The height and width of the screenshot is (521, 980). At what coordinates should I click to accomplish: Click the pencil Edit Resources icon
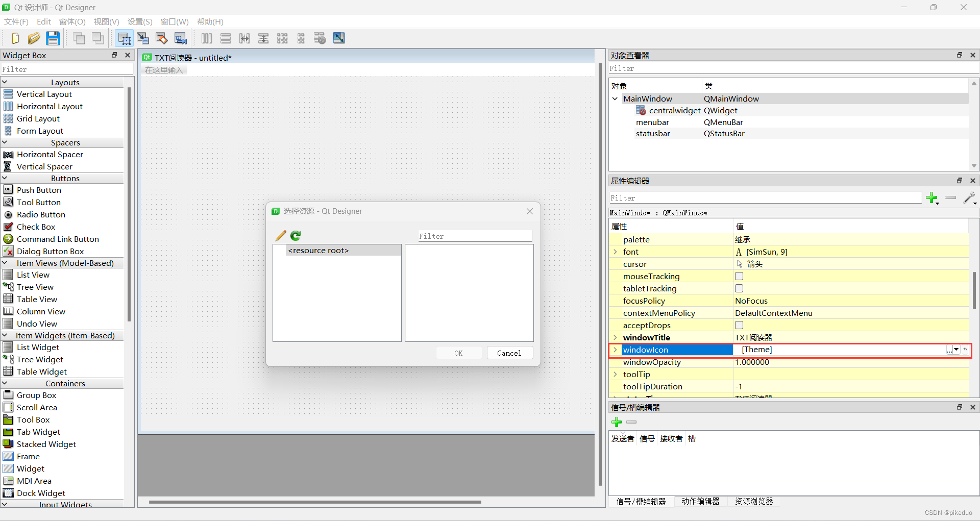pos(280,236)
